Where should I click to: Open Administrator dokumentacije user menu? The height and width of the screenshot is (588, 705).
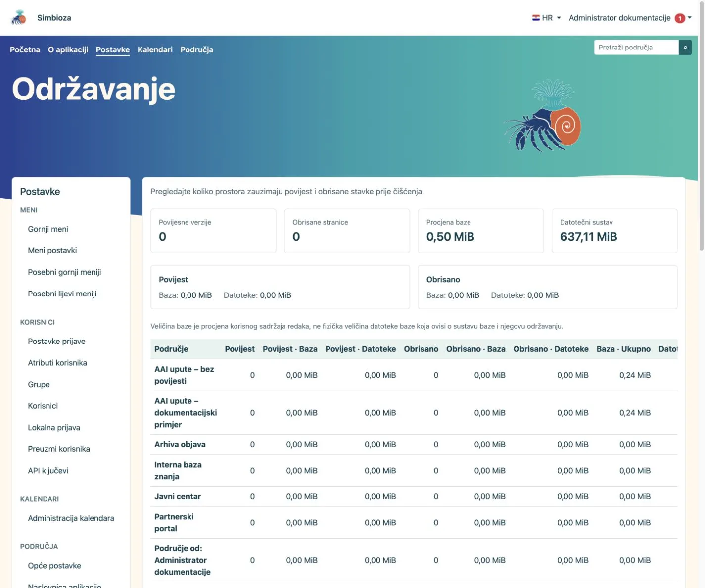pos(630,18)
